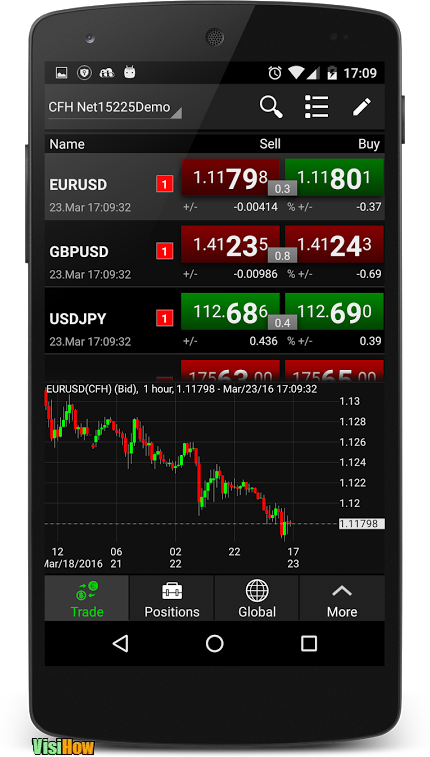
Task: Tap the EURUSD change value -0.00414
Action: click(x=256, y=207)
